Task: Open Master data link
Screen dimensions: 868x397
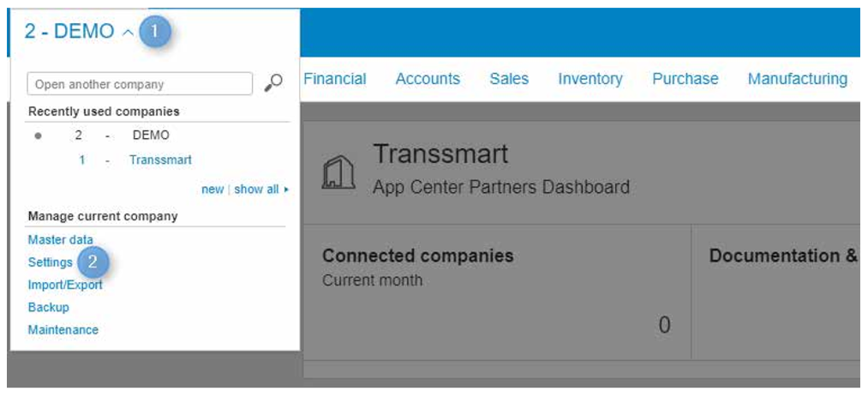Action: click(60, 240)
